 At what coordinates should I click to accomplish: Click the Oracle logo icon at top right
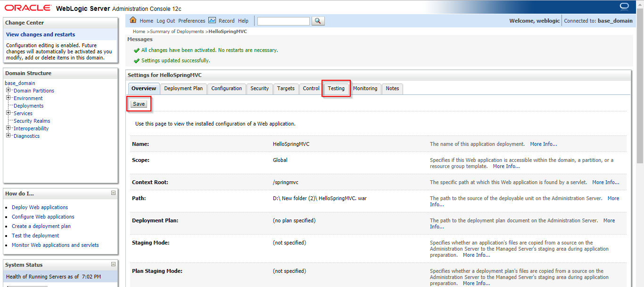coord(625,6)
